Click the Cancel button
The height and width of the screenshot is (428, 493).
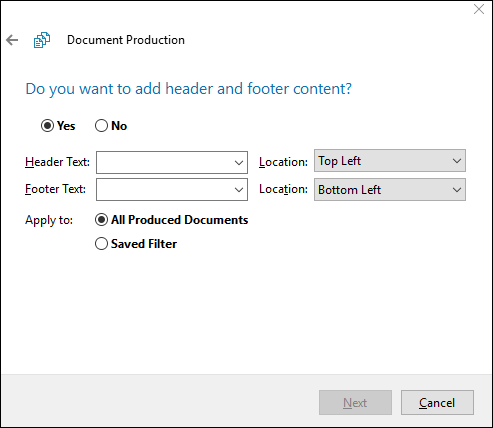pos(437,403)
